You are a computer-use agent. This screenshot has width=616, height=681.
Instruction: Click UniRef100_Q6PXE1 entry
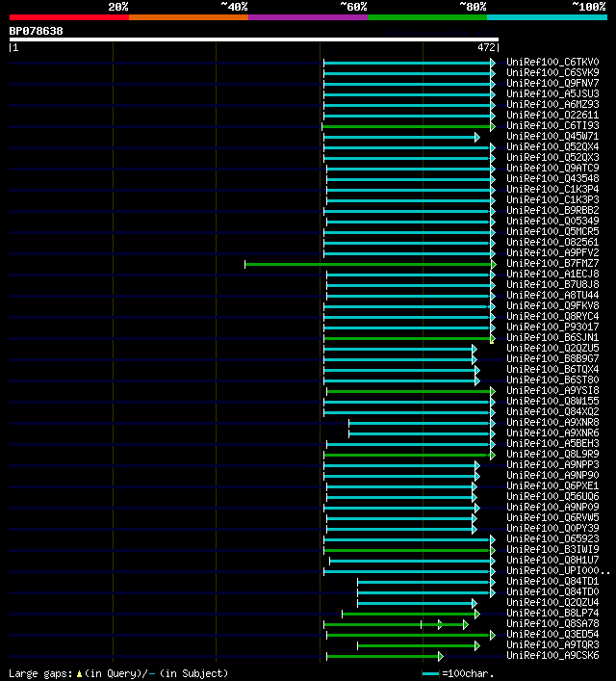coord(552,486)
